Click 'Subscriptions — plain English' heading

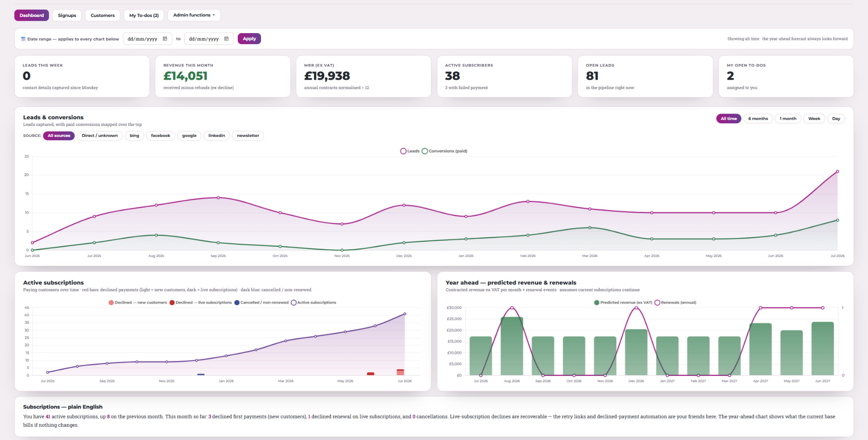pyautogui.click(x=63, y=407)
